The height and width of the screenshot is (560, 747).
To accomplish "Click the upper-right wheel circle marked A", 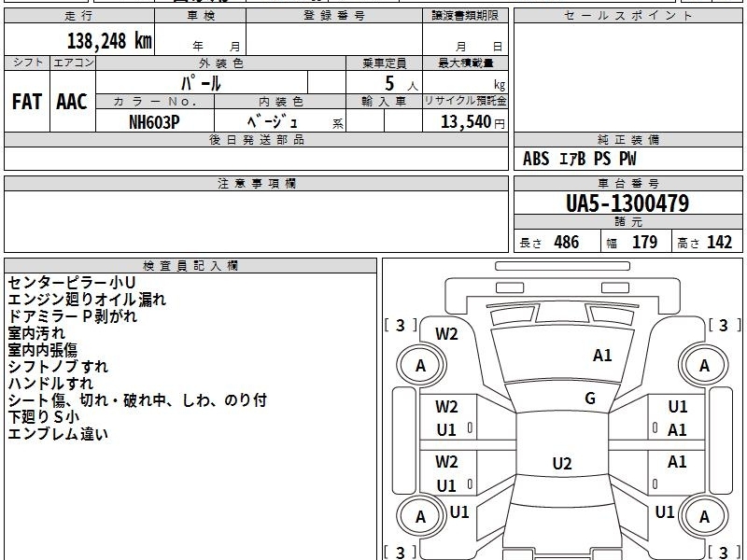I will pos(704,365).
